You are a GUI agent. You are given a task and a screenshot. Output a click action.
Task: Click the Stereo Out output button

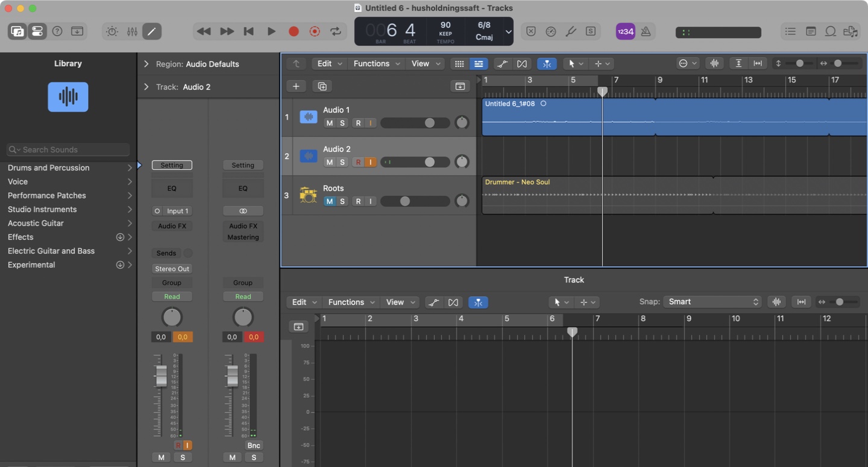pyautogui.click(x=172, y=269)
